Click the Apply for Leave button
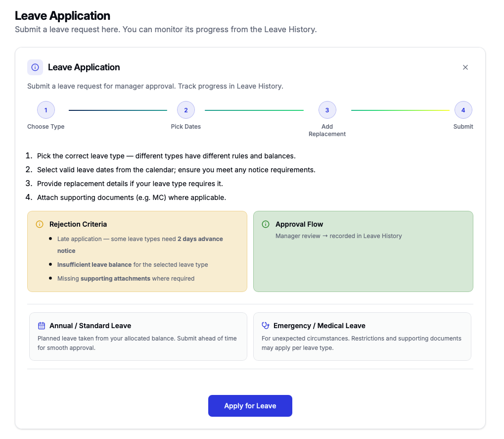 click(250, 406)
